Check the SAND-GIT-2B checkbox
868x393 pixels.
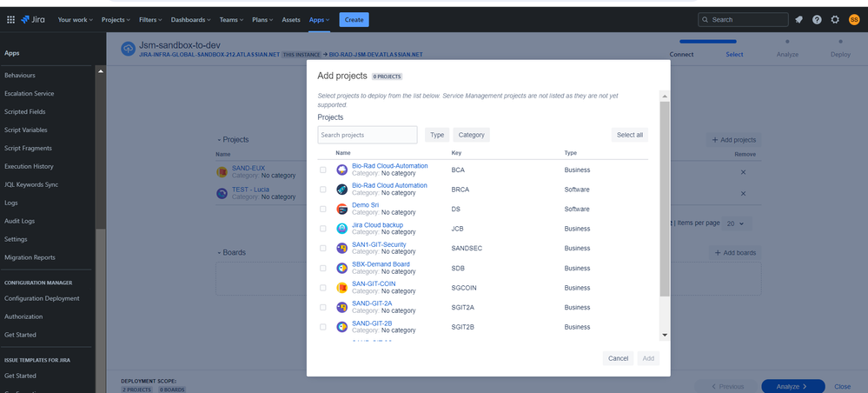coord(323,327)
